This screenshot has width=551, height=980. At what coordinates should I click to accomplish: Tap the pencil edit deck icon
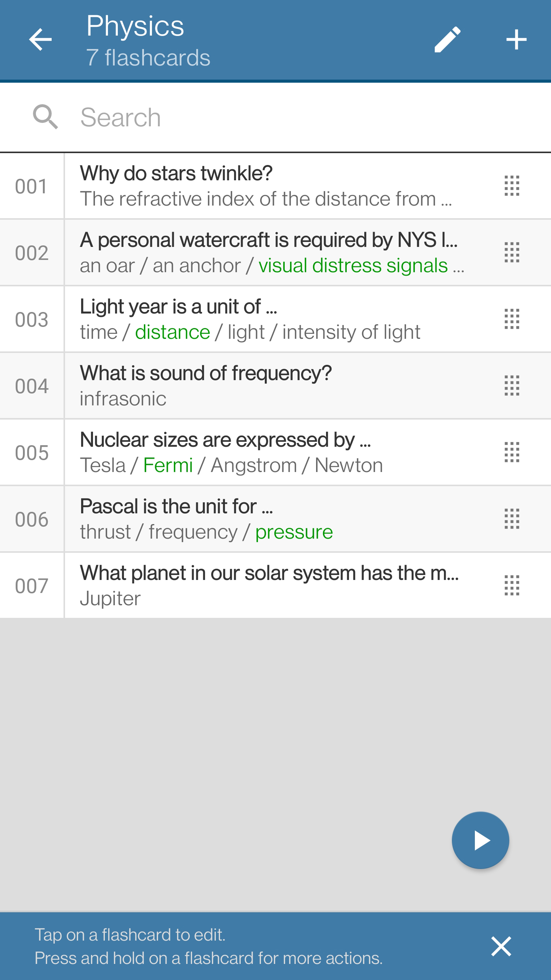[x=447, y=39]
